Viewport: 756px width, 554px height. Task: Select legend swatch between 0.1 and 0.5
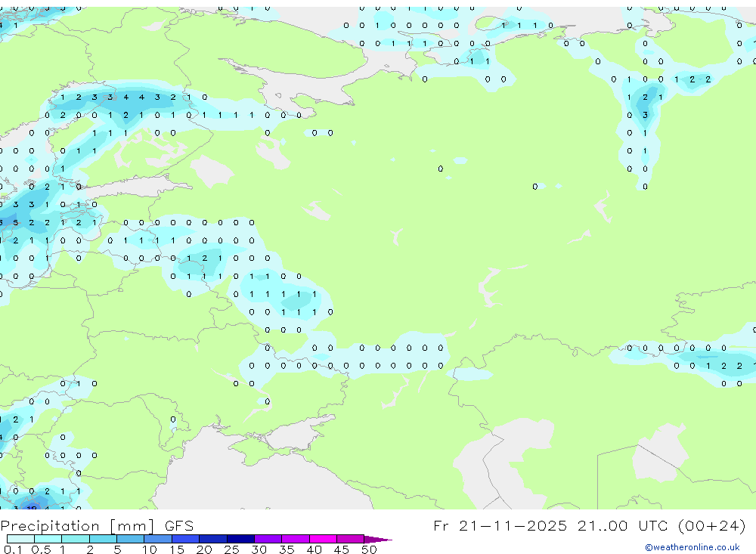[20, 539]
